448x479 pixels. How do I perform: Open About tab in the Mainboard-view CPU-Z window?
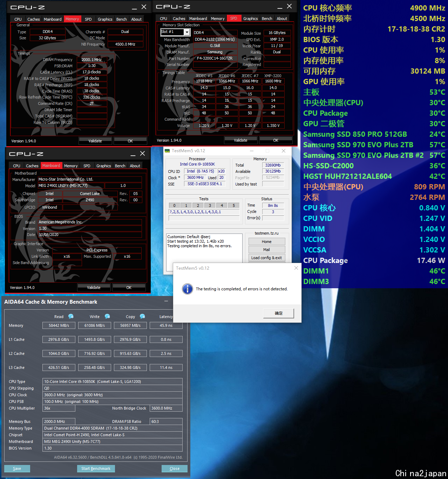[x=135, y=166]
